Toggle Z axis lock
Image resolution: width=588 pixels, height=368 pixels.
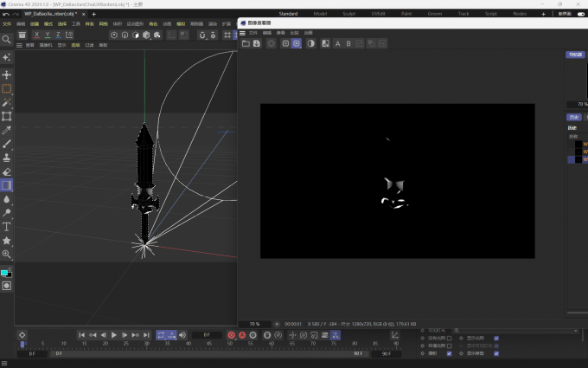point(58,35)
